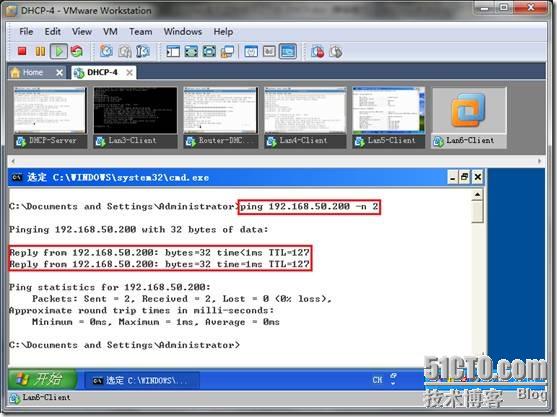Revert to snapshot toolbar icon
Image resolution: width=557 pixels, height=417 pixels.
click(125, 52)
